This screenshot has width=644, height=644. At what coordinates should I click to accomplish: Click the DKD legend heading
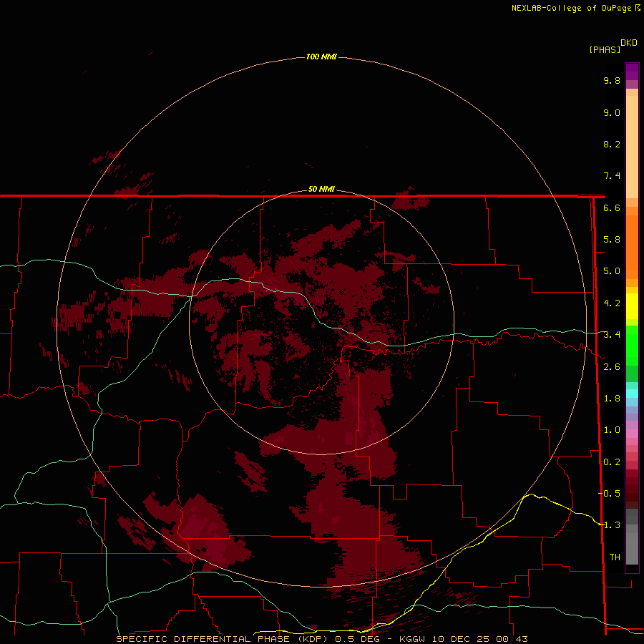coord(629,43)
